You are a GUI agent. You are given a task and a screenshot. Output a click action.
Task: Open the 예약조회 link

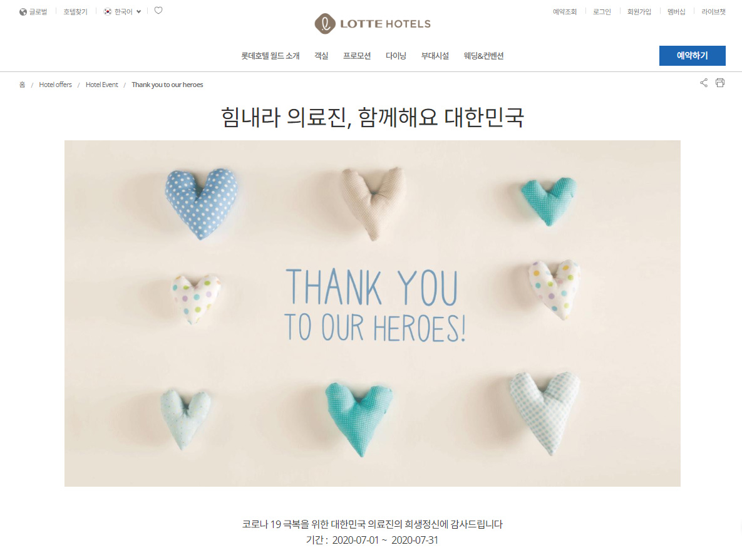point(565,12)
